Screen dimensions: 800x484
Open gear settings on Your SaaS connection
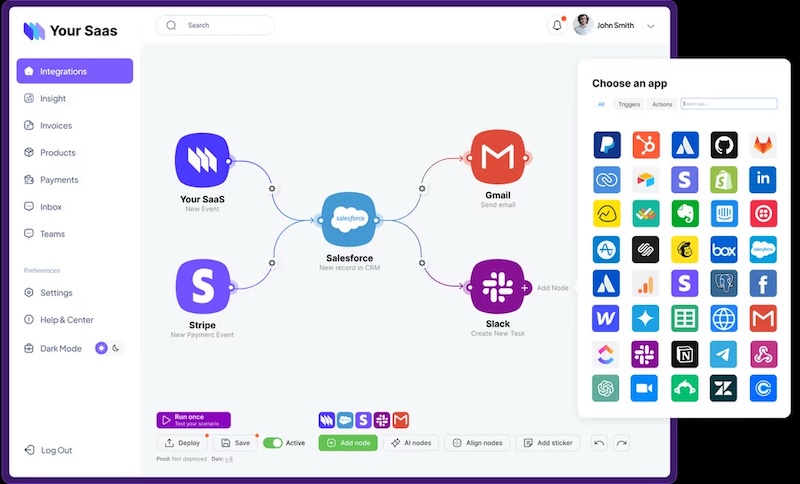pyautogui.click(x=272, y=188)
